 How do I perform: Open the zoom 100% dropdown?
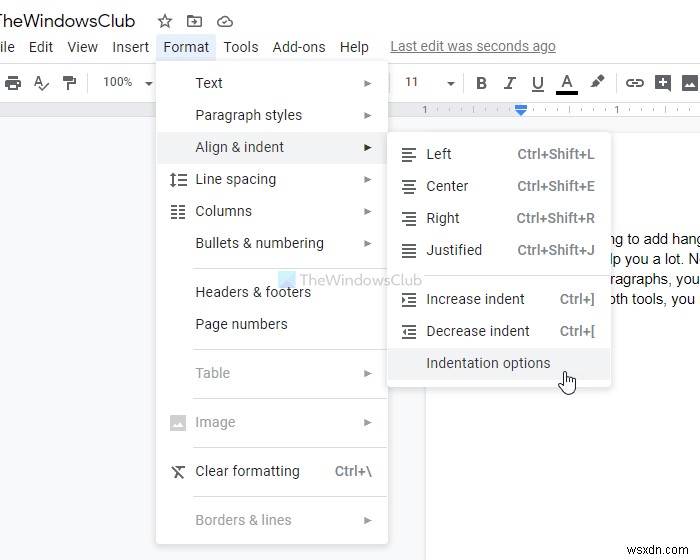[127, 83]
